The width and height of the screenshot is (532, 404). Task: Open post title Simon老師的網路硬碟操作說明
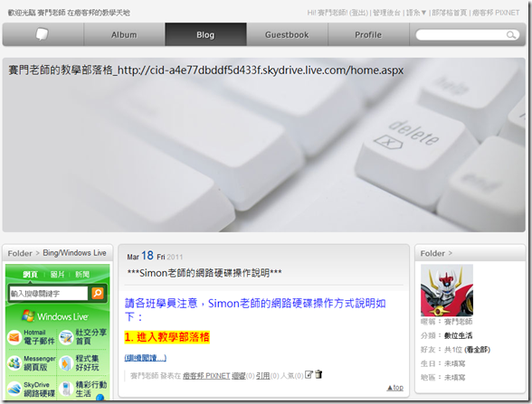click(x=204, y=273)
